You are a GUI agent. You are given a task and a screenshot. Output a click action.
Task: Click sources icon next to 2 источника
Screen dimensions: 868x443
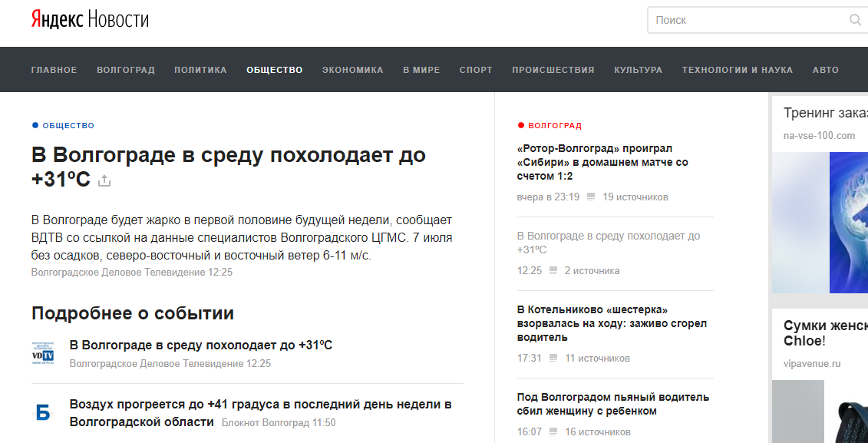coord(553,270)
